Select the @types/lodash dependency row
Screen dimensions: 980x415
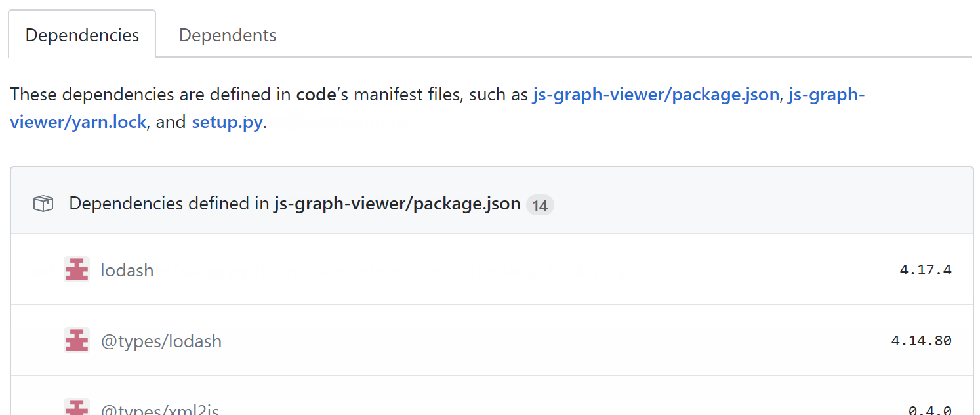[x=459, y=341]
